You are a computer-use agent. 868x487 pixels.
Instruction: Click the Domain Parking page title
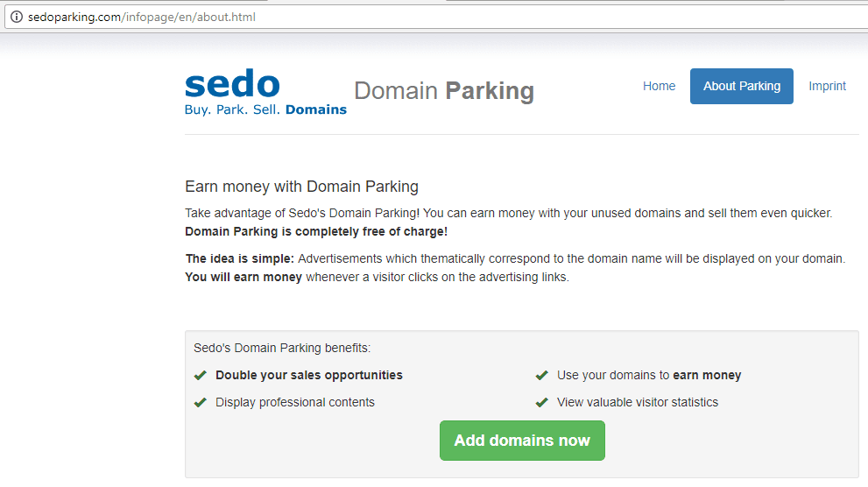tap(444, 91)
